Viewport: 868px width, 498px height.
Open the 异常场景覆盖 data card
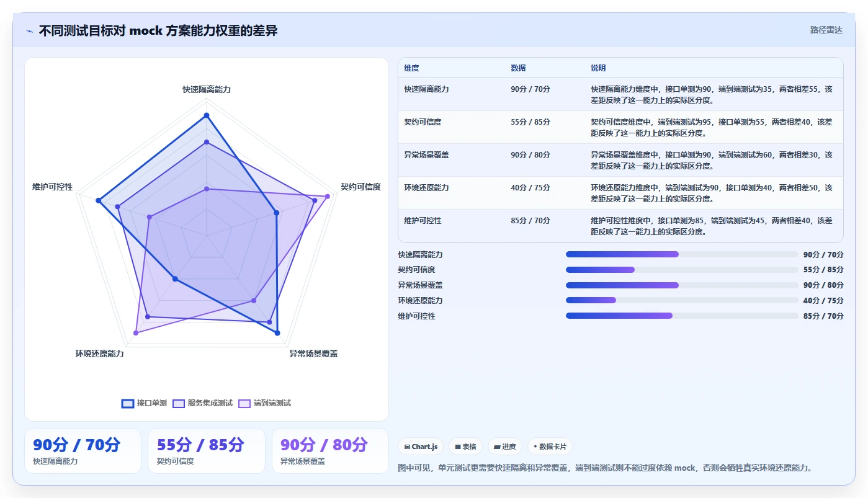[x=330, y=451]
